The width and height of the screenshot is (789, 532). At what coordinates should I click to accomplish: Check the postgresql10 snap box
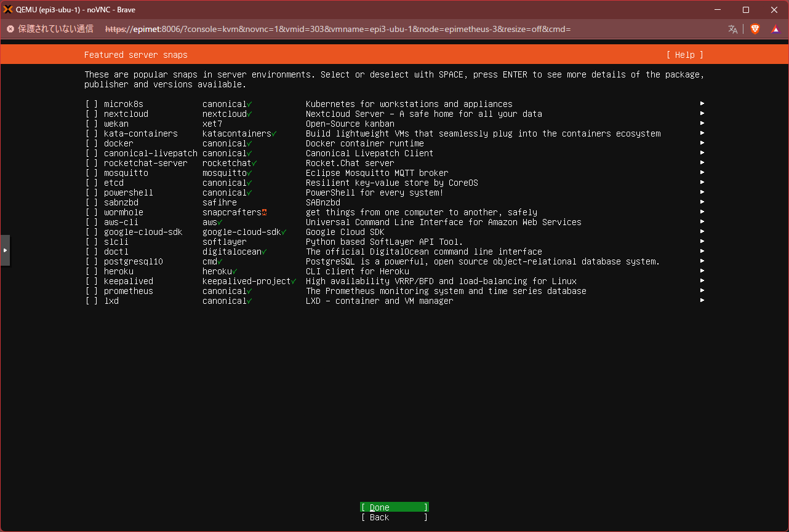coord(92,261)
